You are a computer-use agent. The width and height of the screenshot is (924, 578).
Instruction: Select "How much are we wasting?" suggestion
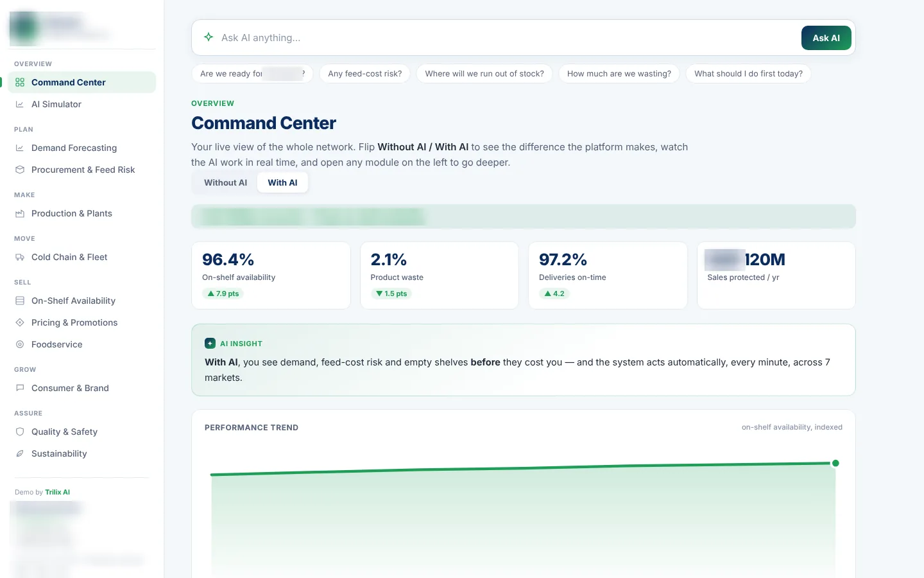pos(619,74)
